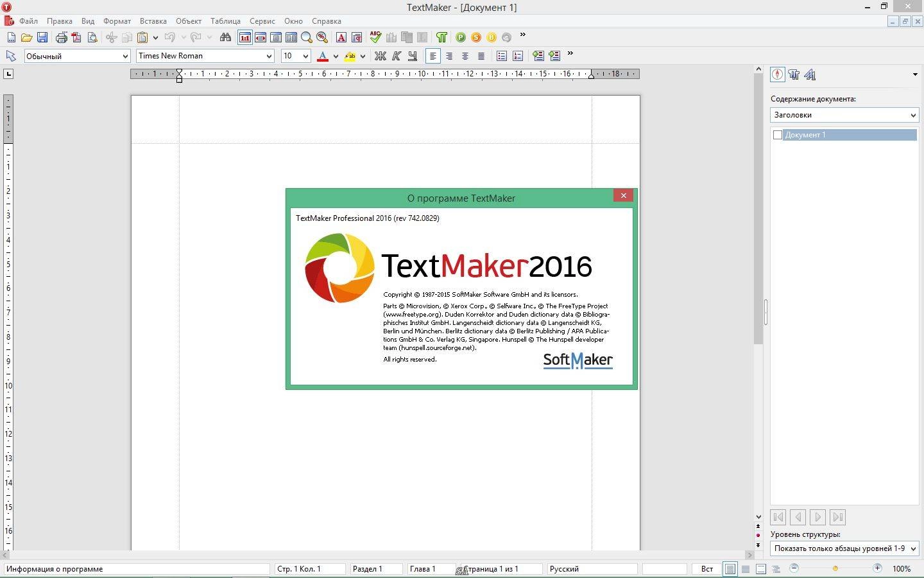Run spell check with the ABC checkmark icon
The image size is (924, 578).
375,37
